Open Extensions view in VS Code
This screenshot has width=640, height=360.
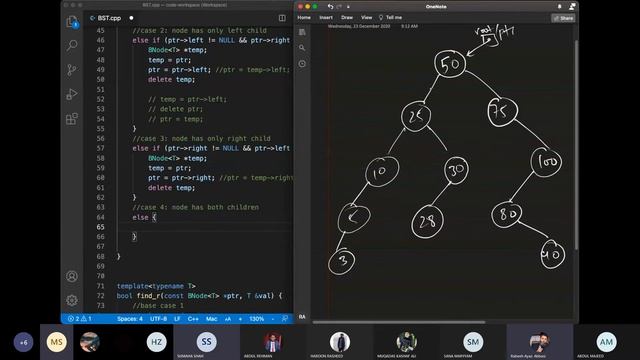[72, 119]
